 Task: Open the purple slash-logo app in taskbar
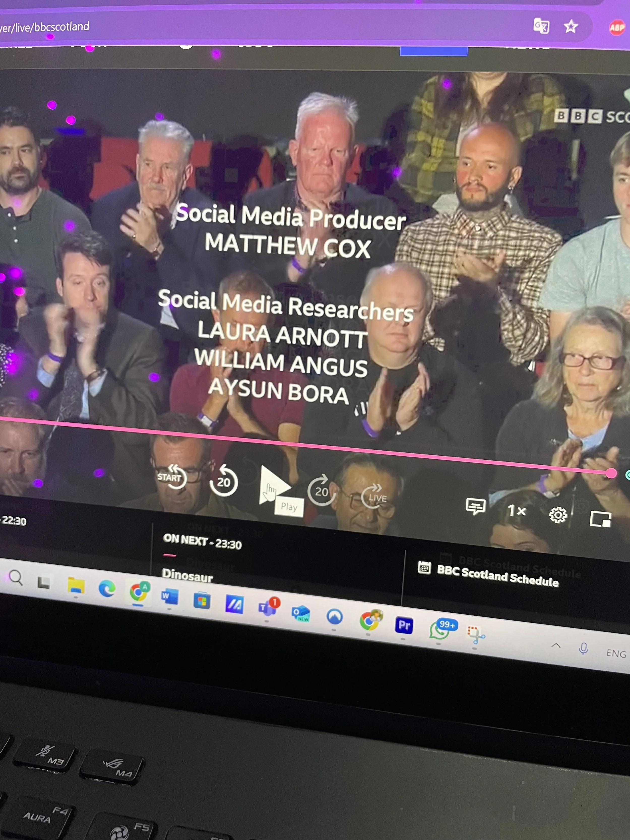click(x=234, y=604)
